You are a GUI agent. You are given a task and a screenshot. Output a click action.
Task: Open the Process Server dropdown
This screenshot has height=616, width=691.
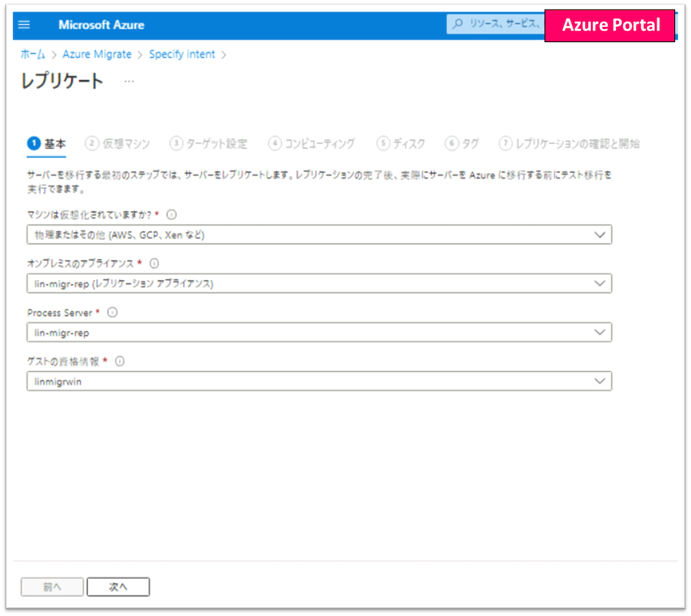click(319, 333)
